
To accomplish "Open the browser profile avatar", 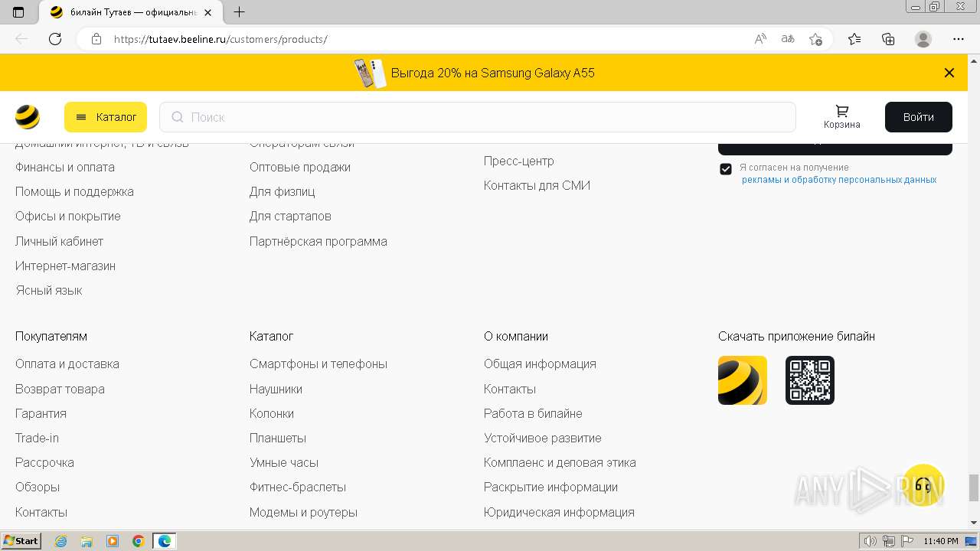I will pyautogui.click(x=923, y=39).
